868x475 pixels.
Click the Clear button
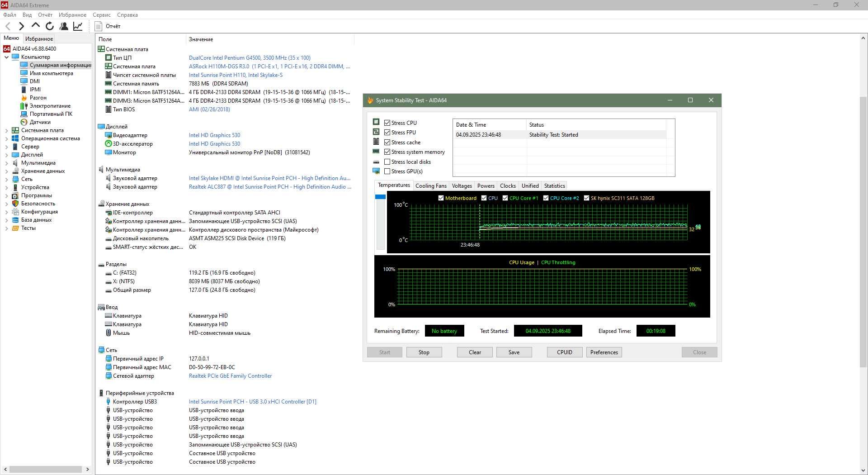pos(475,352)
